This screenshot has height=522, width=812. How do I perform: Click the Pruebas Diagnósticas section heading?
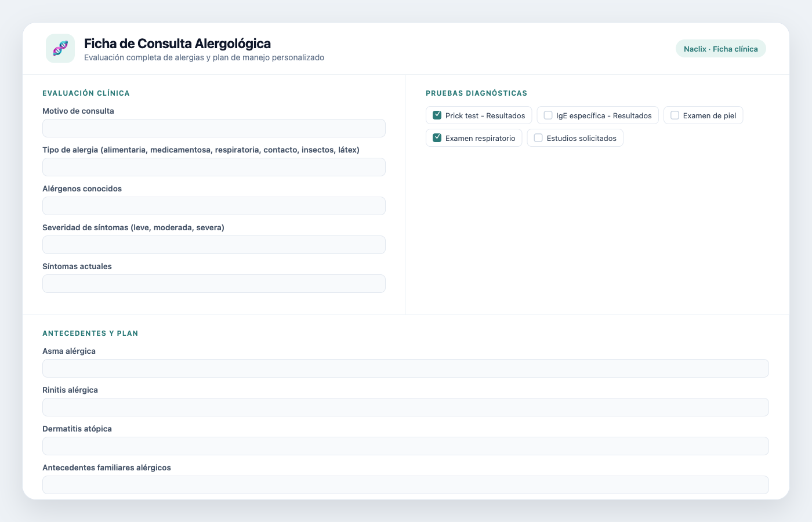477,93
